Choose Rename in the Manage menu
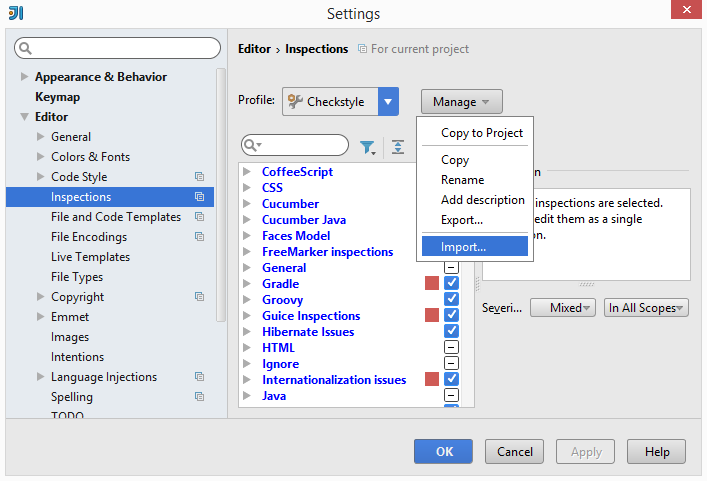Viewport: 707px width, 481px height. click(475, 180)
